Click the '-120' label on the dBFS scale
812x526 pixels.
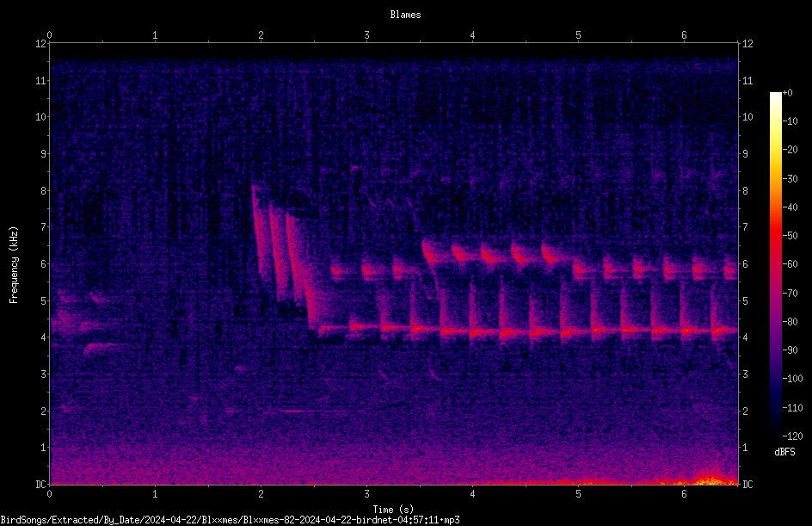(x=792, y=436)
